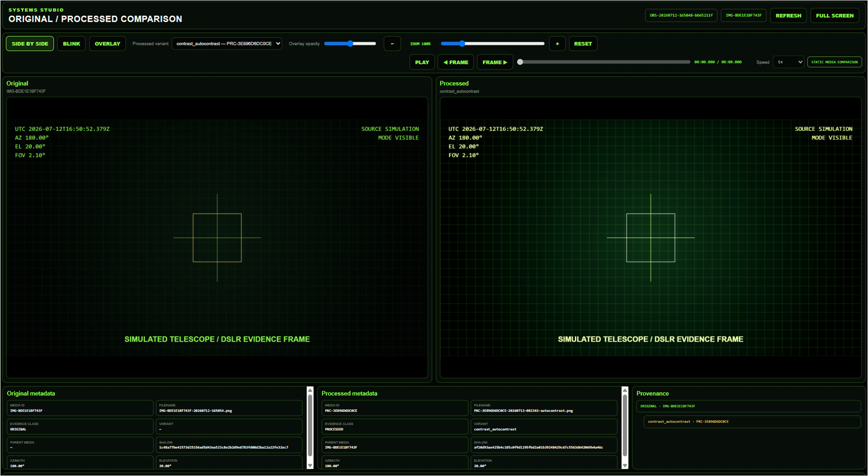Click the Processed panel heading
The width and height of the screenshot is (868, 476).
click(454, 83)
